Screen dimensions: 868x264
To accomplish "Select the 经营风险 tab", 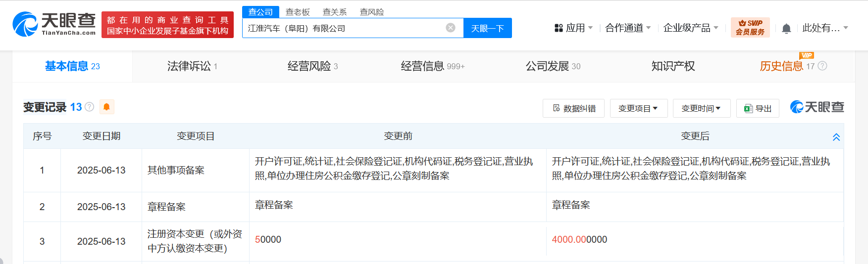I will click(x=312, y=66).
